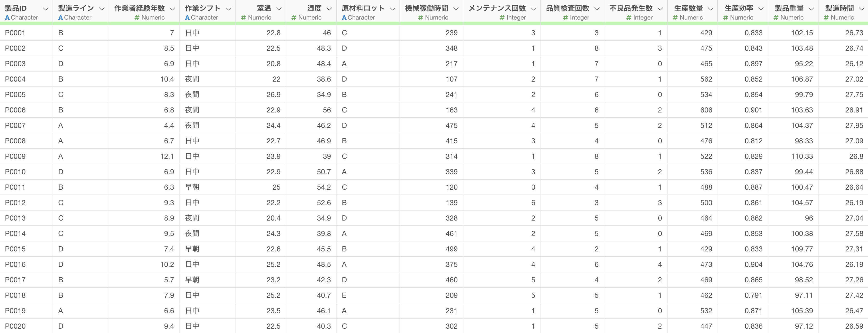868x333 pixels.
Task: Click the 26.9 room temperature cell
Action: (x=261, y=94)
